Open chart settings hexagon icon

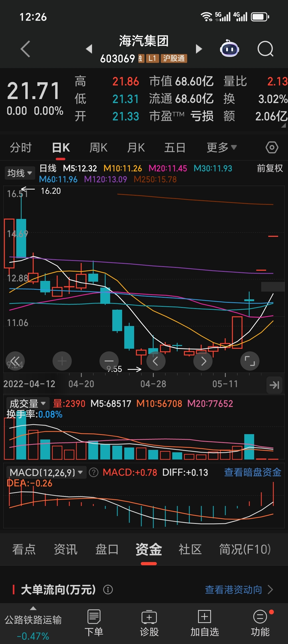272,147
